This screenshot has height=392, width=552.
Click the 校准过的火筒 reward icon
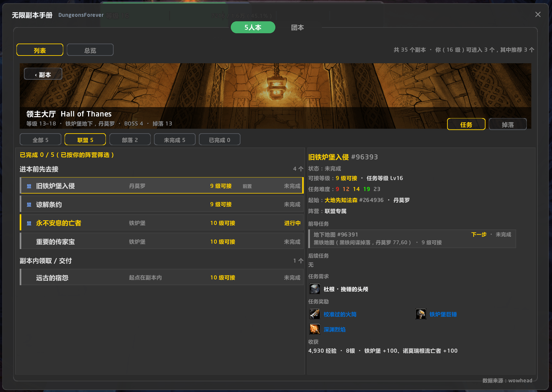point(315,314)
